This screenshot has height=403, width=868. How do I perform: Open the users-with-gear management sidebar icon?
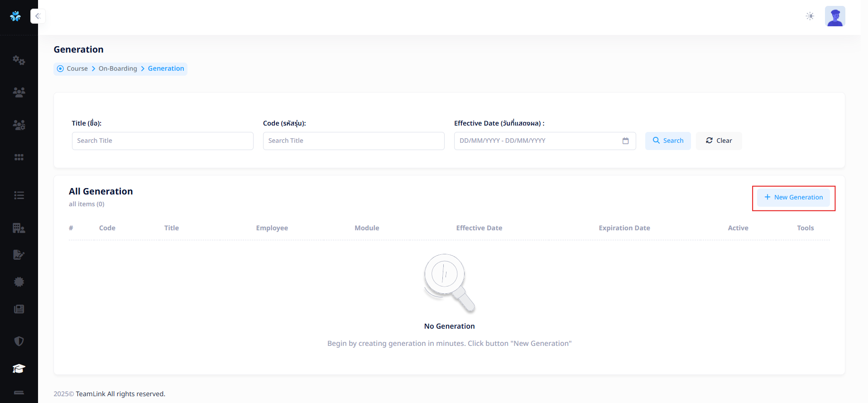tap(19, 125)
